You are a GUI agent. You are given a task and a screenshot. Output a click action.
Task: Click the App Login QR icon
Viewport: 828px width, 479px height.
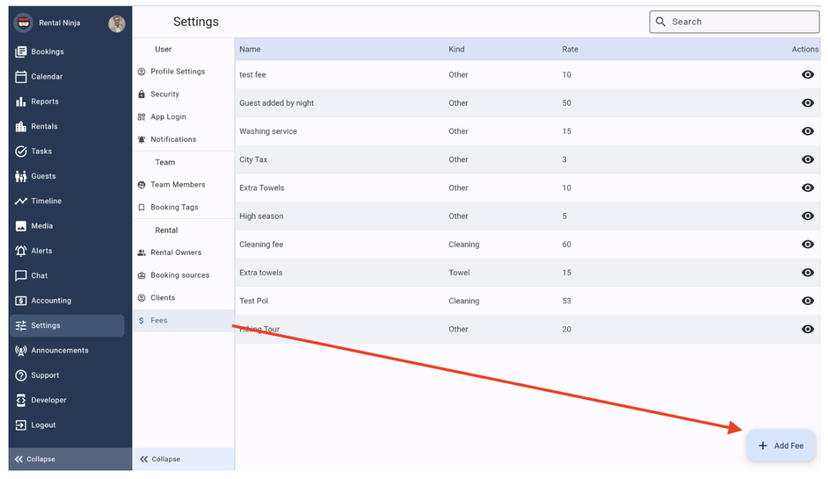click(x=141, y=117)
